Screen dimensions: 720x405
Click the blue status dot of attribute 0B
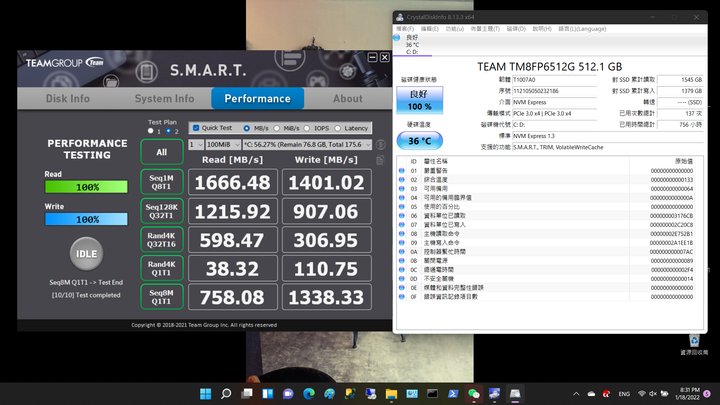(402, 260)
